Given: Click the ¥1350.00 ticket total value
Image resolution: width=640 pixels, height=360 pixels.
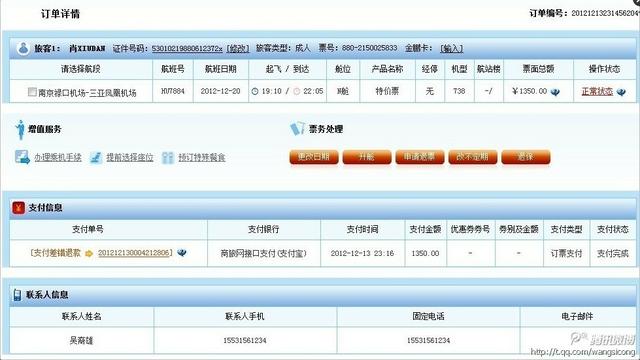Looking at the screenshot, I should [529, 91].
